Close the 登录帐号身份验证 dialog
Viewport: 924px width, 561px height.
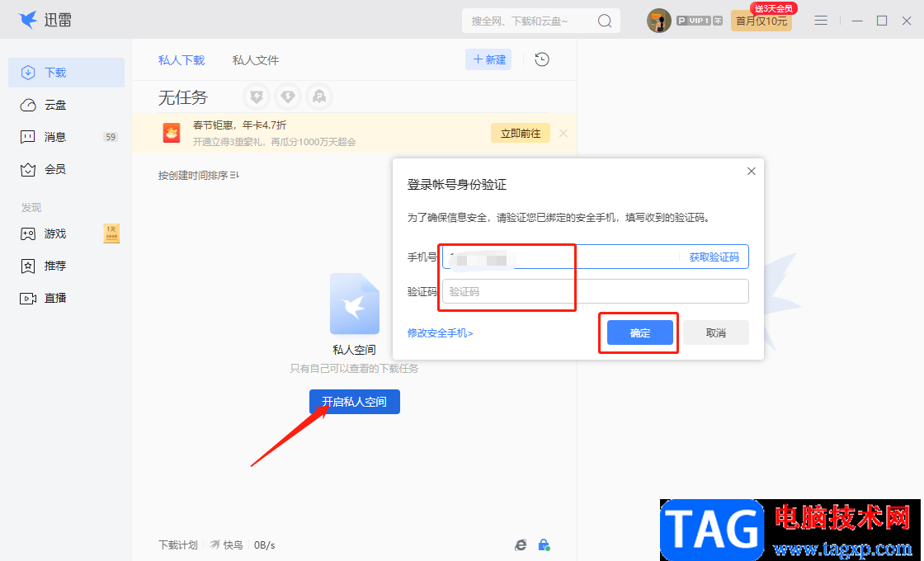752,171
